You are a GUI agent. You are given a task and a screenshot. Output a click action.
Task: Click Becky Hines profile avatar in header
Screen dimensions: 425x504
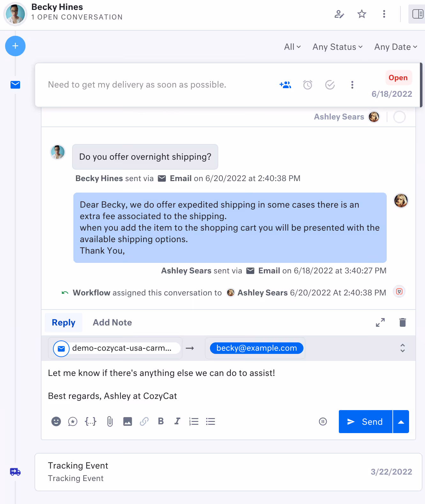tap(15, 14)
